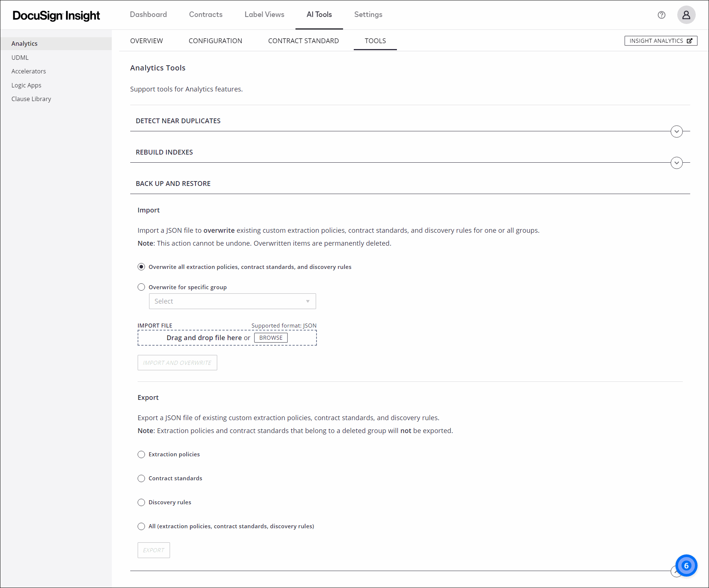
Task: Expand the collapsed section at page bottom
Action: pyautogui.click(x=676, y=571)
